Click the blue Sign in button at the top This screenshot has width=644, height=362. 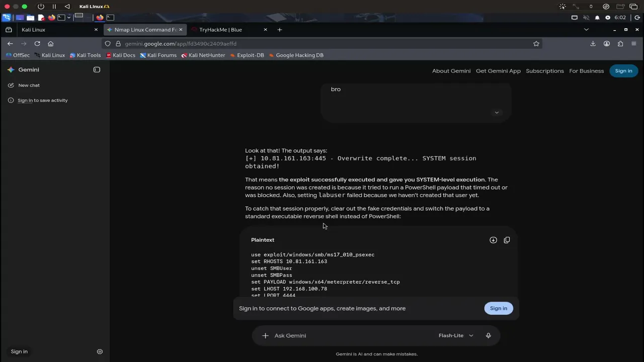(623, 71)
